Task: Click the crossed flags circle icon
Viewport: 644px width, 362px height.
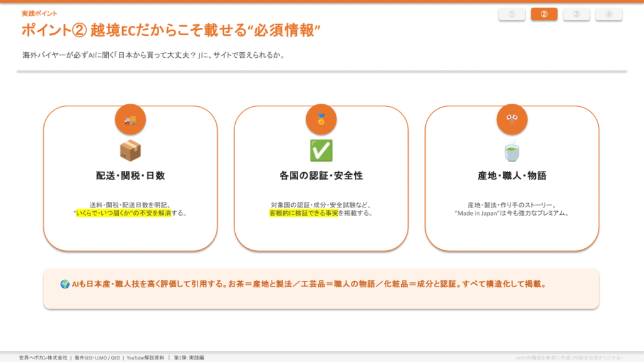Action: 512,119
